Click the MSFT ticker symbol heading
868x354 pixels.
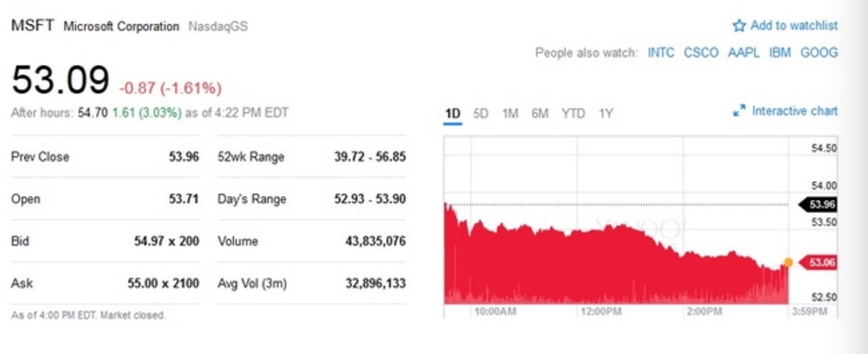click(33, 26)
